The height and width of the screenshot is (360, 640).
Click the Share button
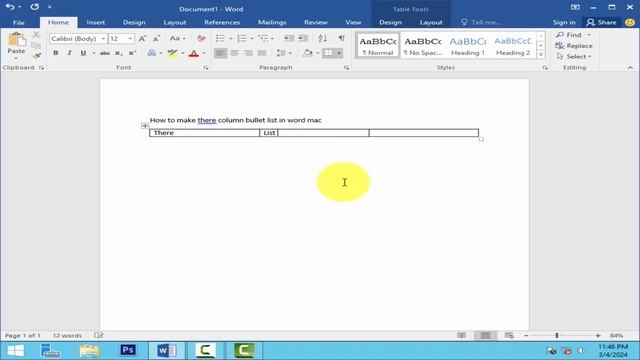tap(602, 22)
